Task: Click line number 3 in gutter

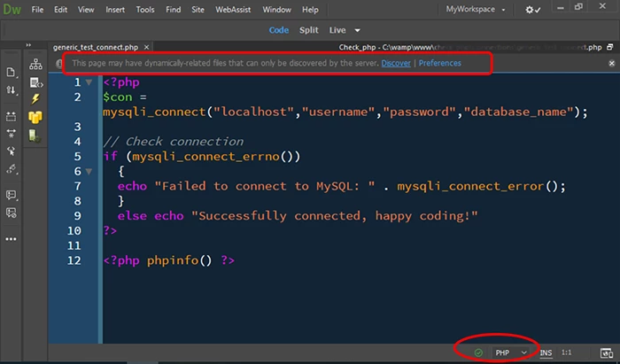Action: point(78,127)
